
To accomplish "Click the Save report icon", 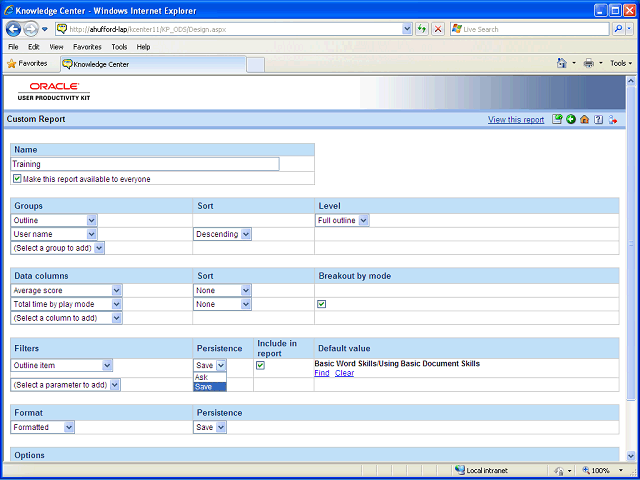I will tap(557, 119).
